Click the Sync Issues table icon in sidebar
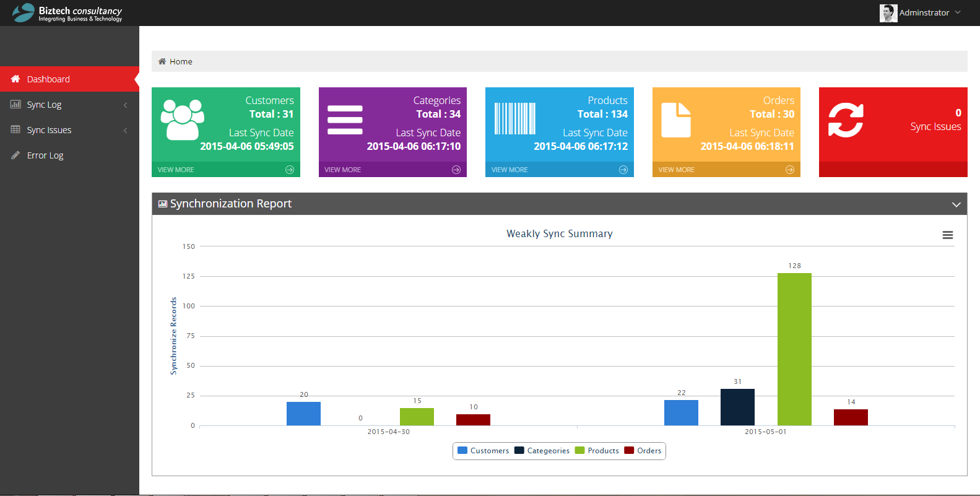The image size is (980, 496). (15, 130)
